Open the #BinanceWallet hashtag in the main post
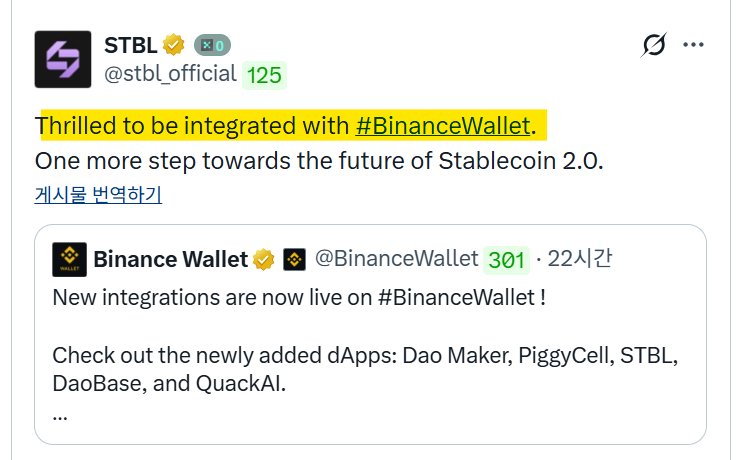The height and width of the screenshot is (460, 738). point(443,126)
